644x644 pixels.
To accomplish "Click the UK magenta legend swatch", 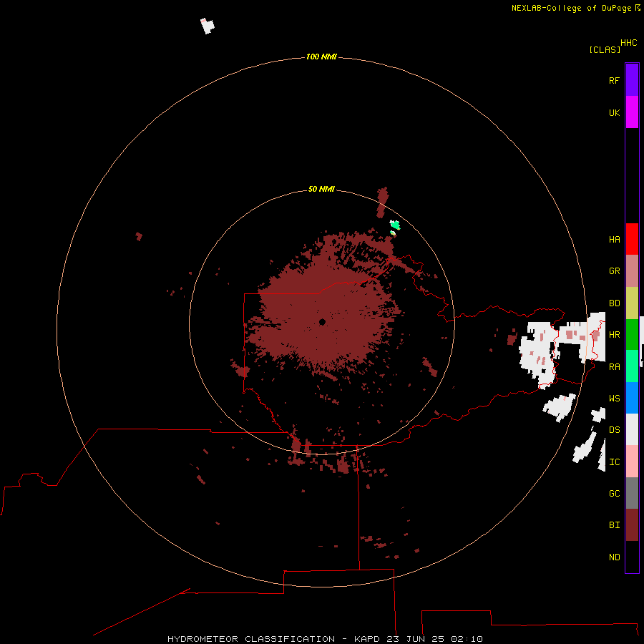I will click(x=632, y=112).
